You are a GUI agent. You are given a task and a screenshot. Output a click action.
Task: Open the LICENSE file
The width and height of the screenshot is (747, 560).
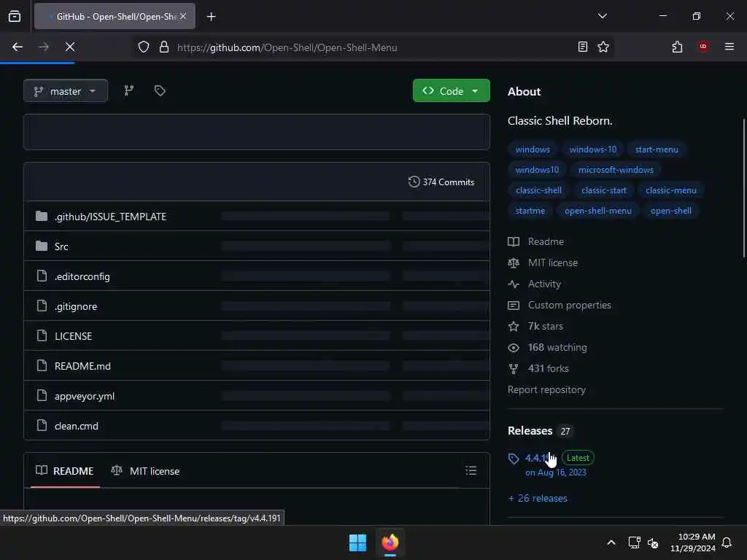(73, 336)
